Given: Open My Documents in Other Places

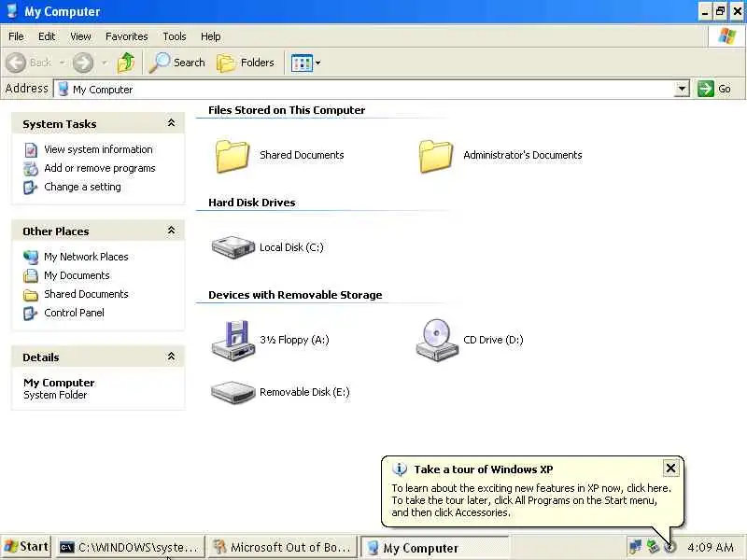Looking at the screenshot, I should pyautogui.click(x=77, y=275).
